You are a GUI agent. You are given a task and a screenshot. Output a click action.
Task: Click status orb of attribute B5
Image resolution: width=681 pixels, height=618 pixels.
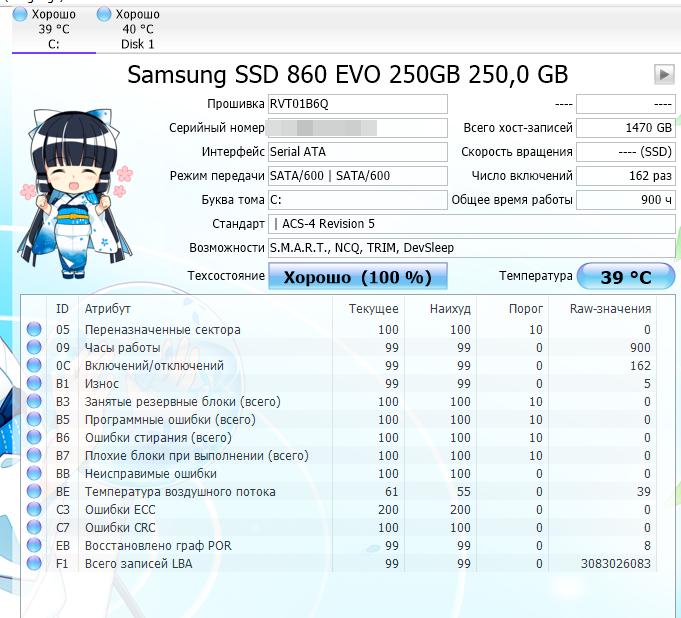pos(34,420)
